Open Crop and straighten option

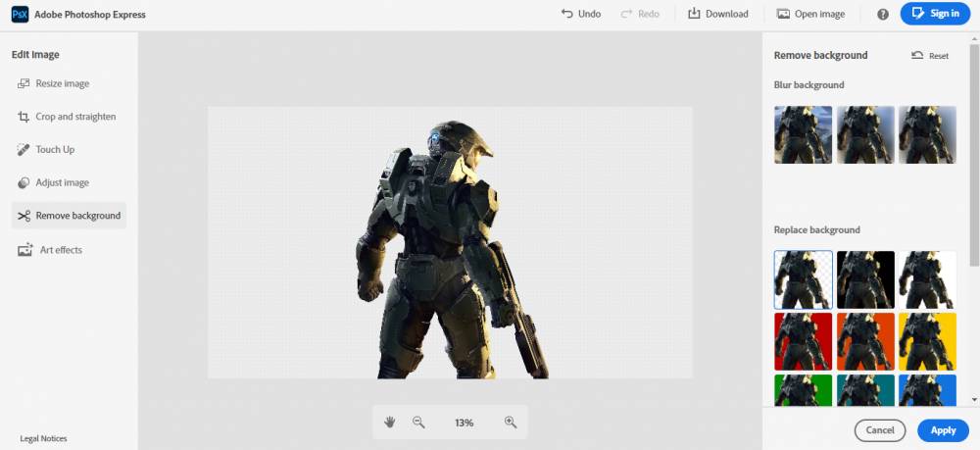tap(69, 117)
